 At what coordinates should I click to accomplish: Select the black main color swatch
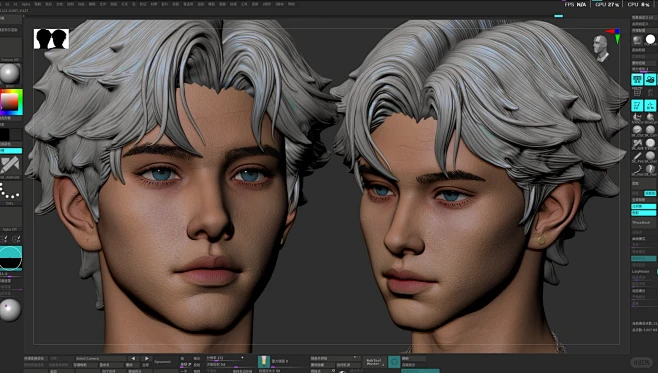point(5,134)
